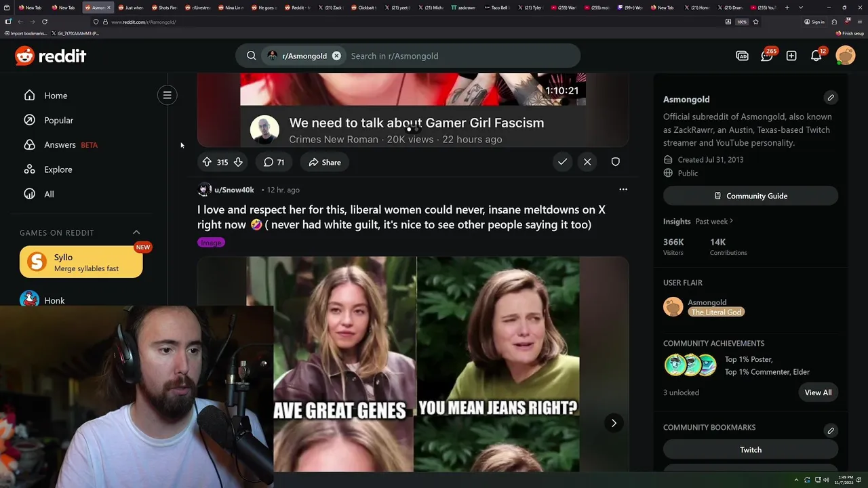
Task: Open the user profile avatar menu
Action: [x=846, y=56]
